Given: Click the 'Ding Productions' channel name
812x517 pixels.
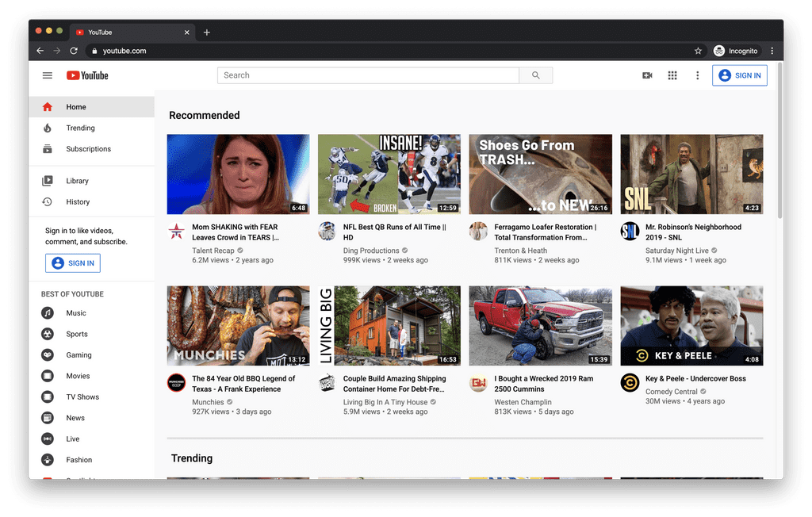Looking at the screenshot, I should point(371,251).
